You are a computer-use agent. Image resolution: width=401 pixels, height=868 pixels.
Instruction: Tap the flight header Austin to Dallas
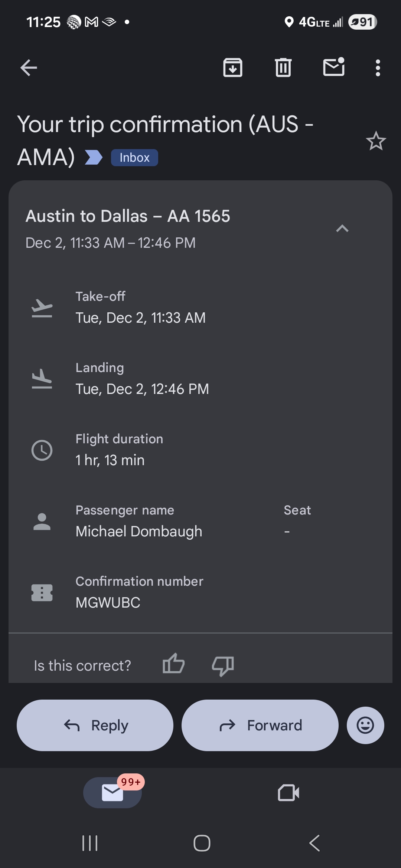128,216
